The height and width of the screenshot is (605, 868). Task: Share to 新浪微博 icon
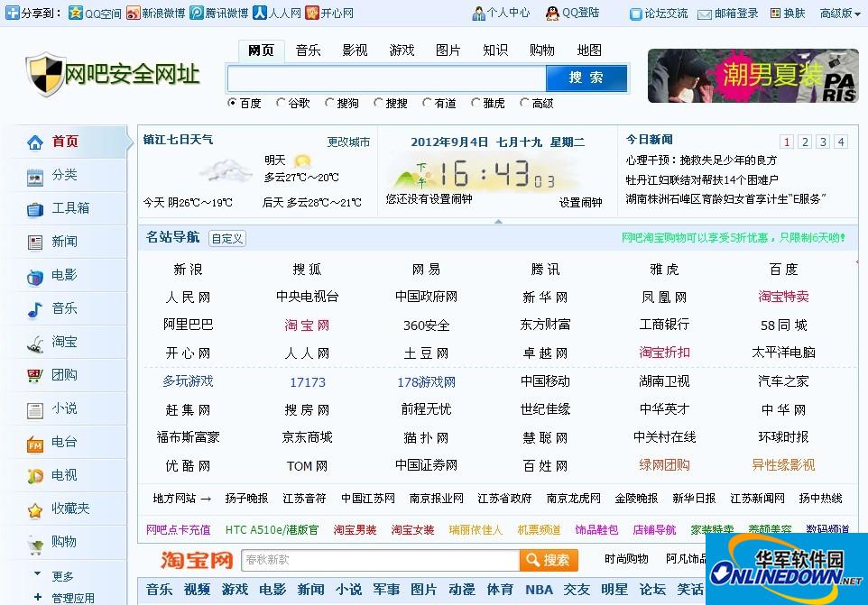pyautogui.click(x=133, y=13)
